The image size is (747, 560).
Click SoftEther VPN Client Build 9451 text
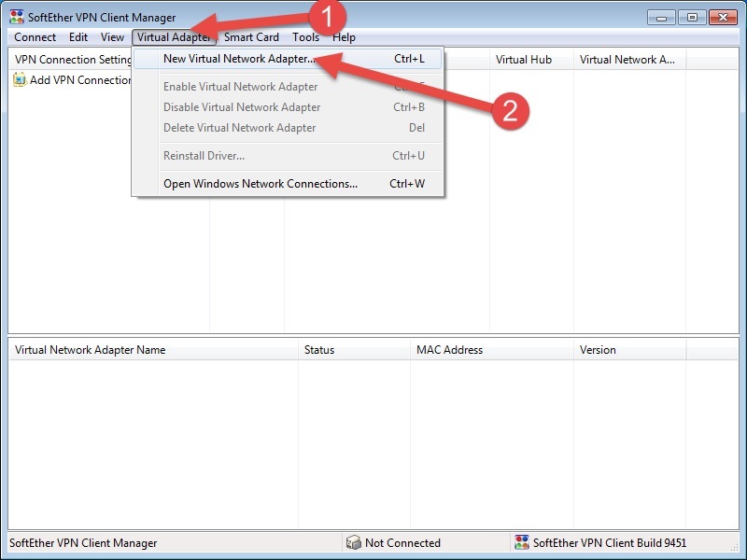[610, 543]
